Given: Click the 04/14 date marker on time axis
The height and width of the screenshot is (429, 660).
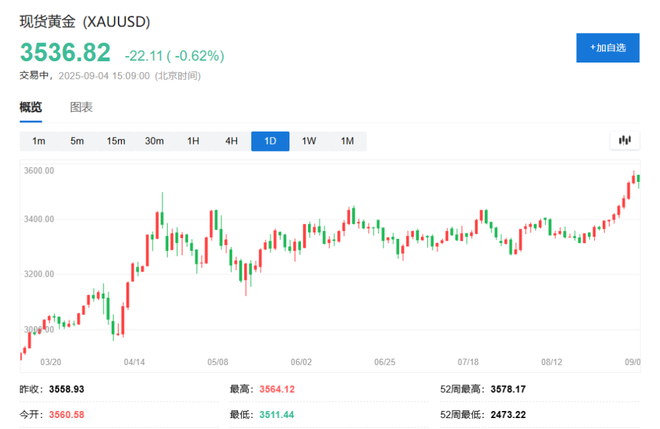Looking at the screenshot, I should [135, 363].
